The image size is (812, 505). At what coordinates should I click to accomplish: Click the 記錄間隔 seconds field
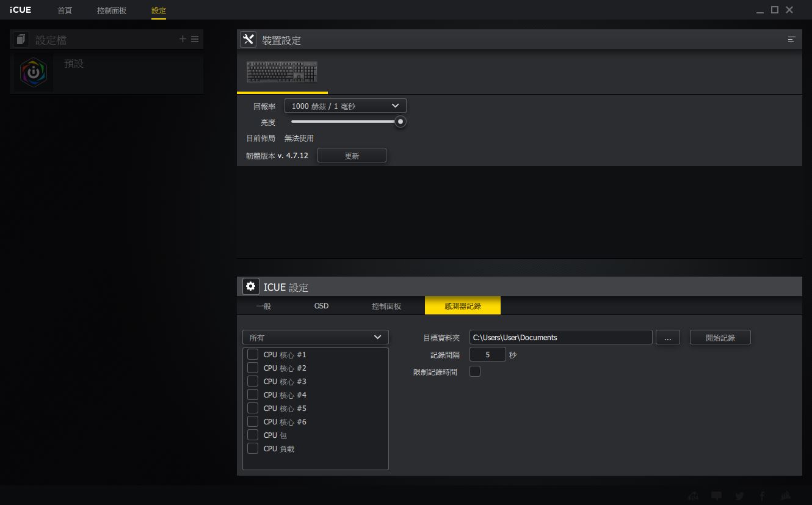point(488,354)
